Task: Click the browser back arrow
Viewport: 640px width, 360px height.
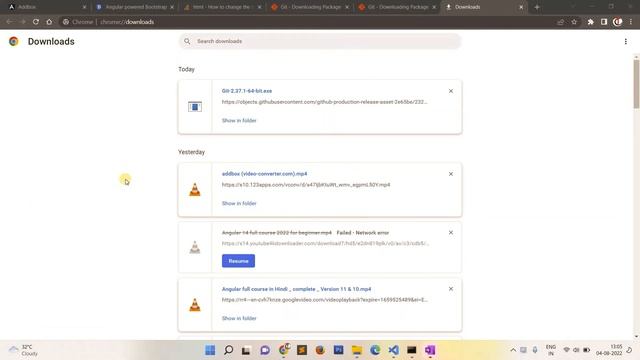Action: coord(9,22)
